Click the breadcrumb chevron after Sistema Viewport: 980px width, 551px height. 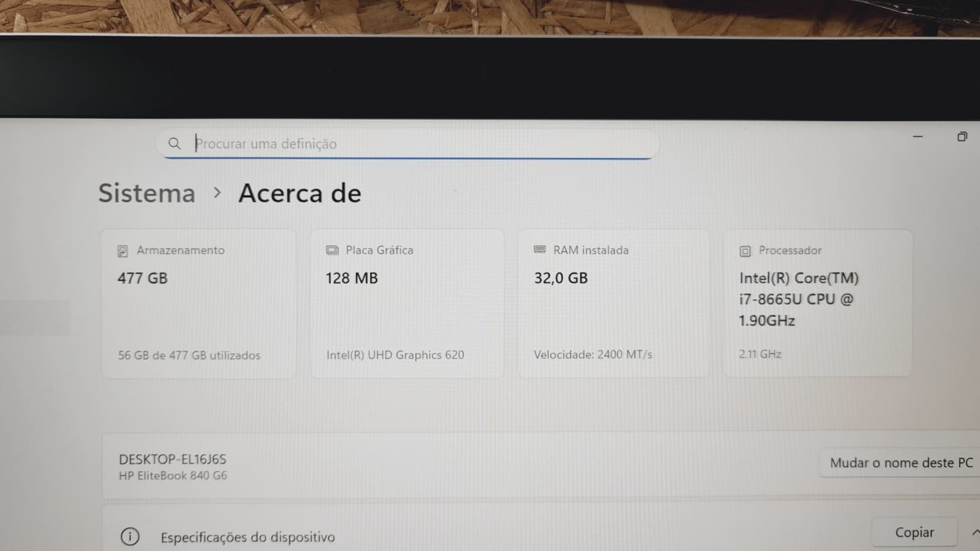pos(217,193)
